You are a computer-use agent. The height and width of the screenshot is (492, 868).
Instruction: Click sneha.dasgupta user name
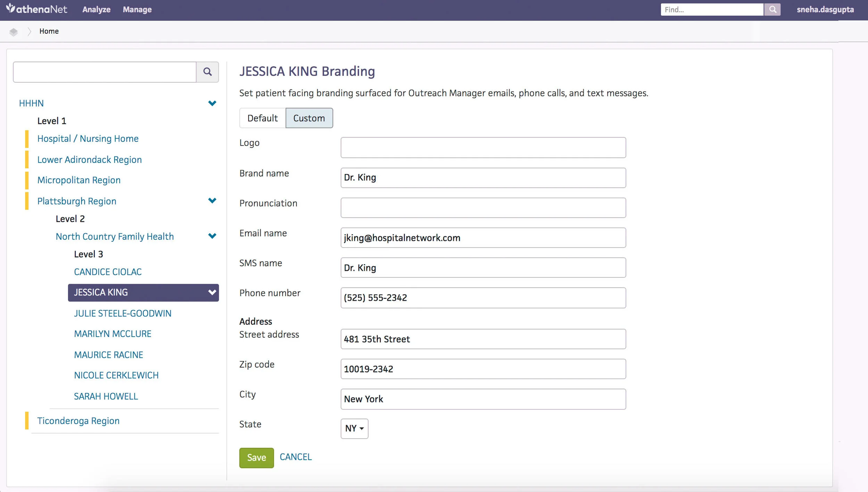tap(825, 9)
